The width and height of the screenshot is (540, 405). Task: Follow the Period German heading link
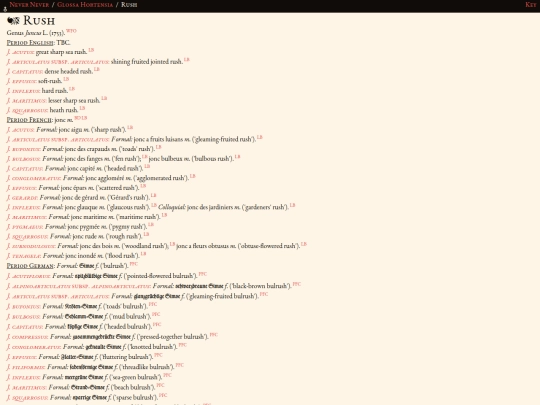click(x=30, y=266)
